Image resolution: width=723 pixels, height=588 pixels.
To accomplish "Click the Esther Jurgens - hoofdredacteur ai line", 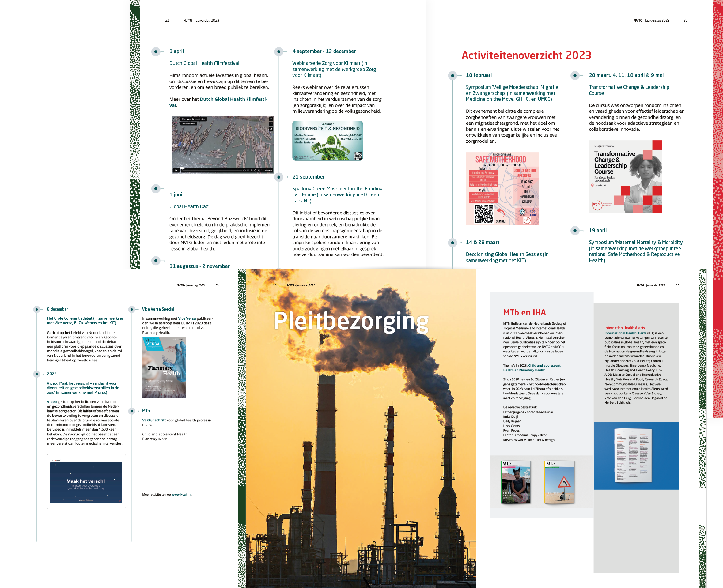I will pyautogui.click(x=528, y=412).
